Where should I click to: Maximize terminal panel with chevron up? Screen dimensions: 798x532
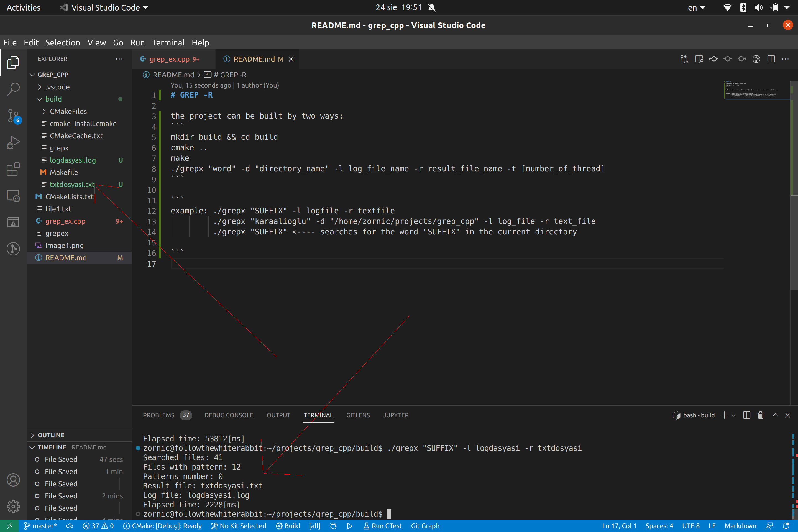tap(775, 415)
